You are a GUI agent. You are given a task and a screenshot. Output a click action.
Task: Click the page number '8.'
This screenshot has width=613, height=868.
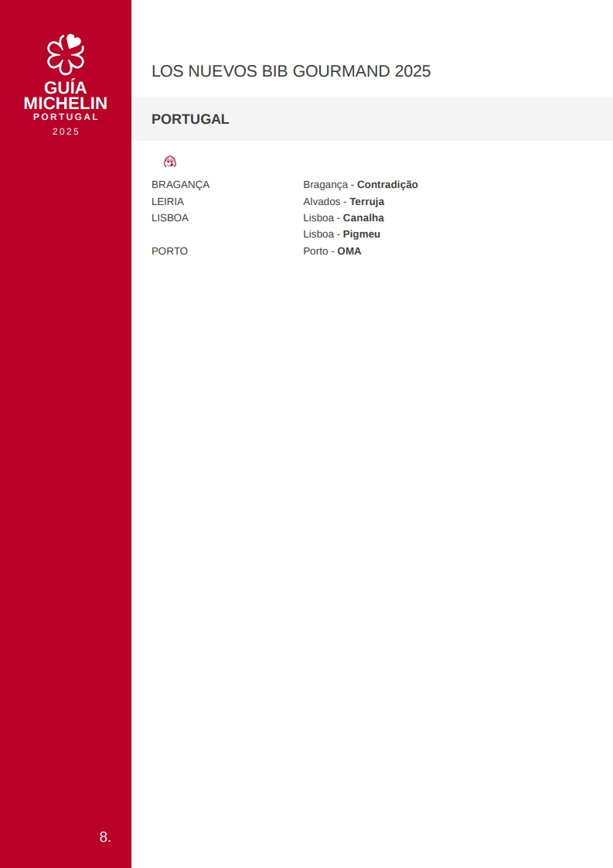tap(105, 836)
